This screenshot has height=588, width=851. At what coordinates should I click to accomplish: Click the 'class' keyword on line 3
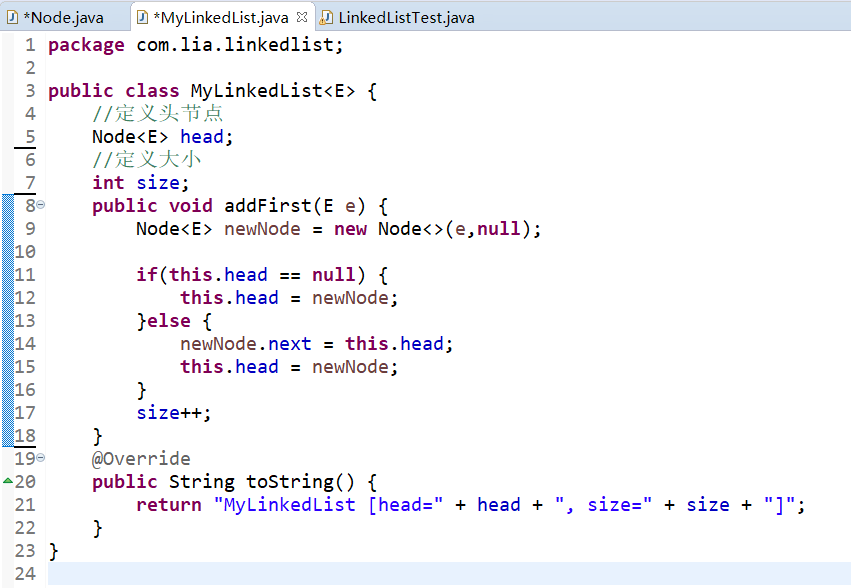click(x=152, y=91)
